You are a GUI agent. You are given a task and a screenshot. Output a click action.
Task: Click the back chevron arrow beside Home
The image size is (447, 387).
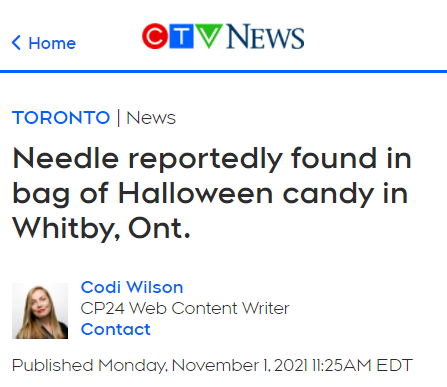(16, 43)
